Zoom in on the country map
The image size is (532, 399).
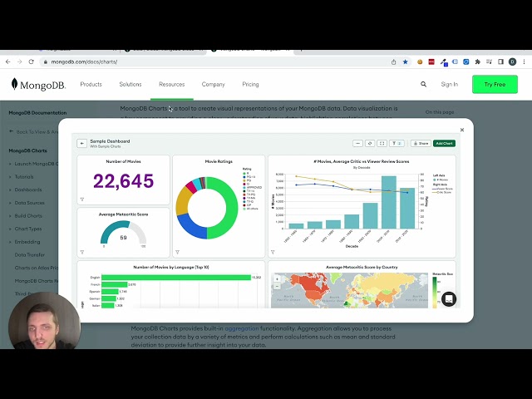pos(277,279)
